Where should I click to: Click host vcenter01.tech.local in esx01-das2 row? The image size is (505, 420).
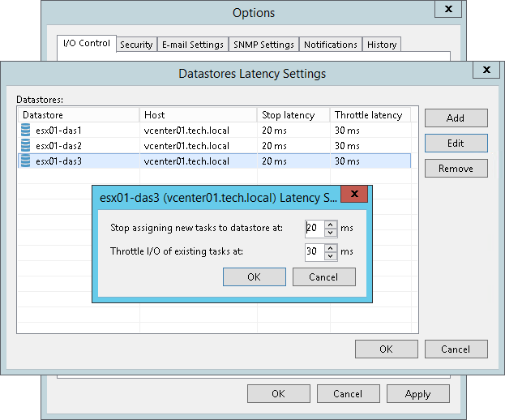tap(186, 146)
